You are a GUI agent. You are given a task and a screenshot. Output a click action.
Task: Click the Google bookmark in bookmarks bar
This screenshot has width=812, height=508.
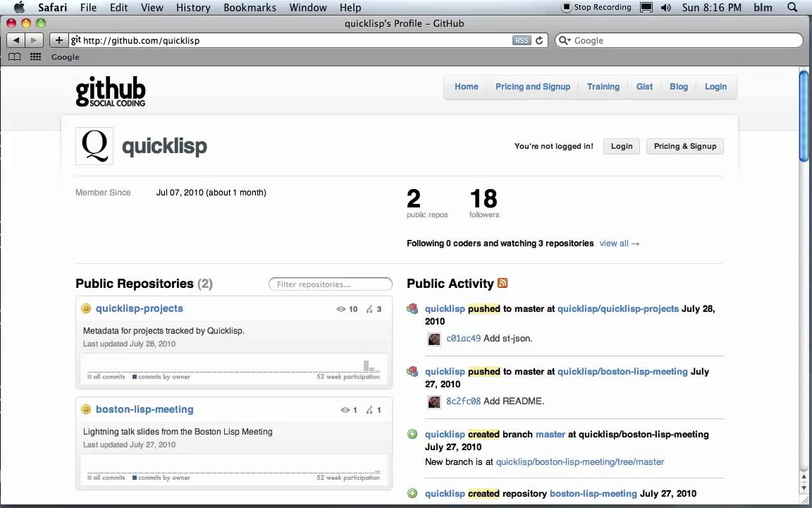click(x=66, y=57)
